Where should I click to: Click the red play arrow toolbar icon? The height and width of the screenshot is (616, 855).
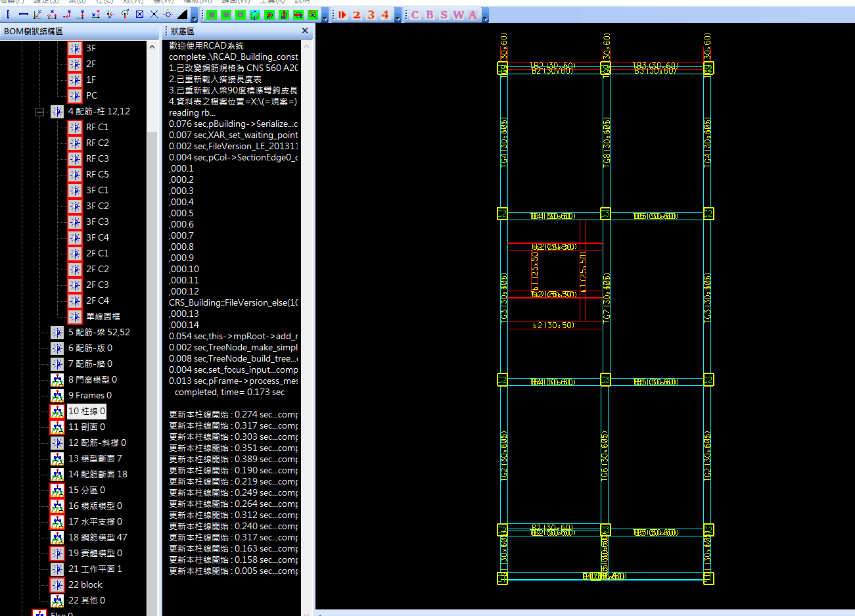[342, 14]
